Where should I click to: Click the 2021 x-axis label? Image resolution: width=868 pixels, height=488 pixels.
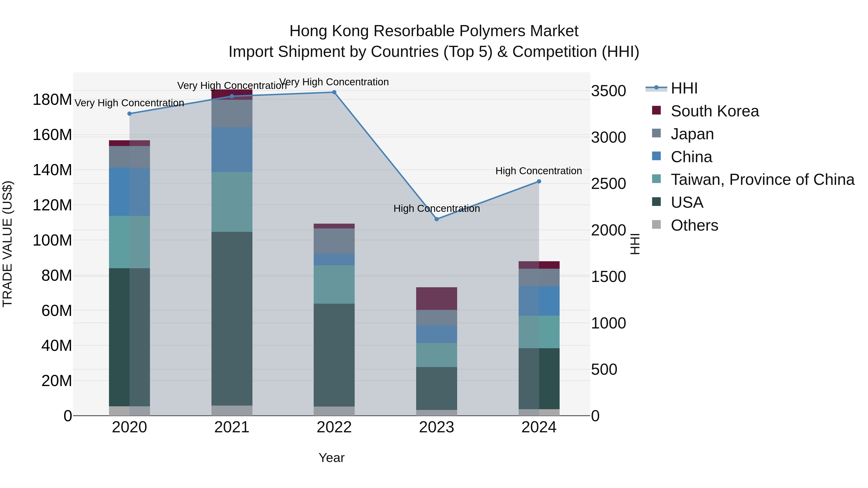232,427
